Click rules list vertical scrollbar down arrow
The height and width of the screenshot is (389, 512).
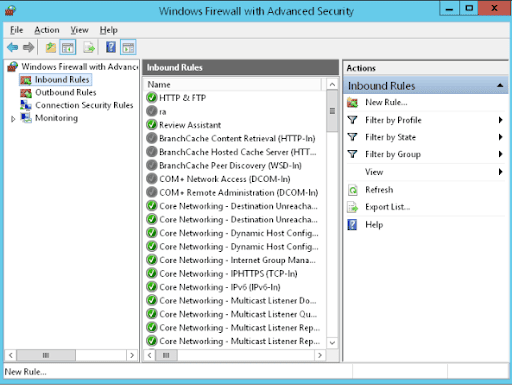tap(332, 343)
